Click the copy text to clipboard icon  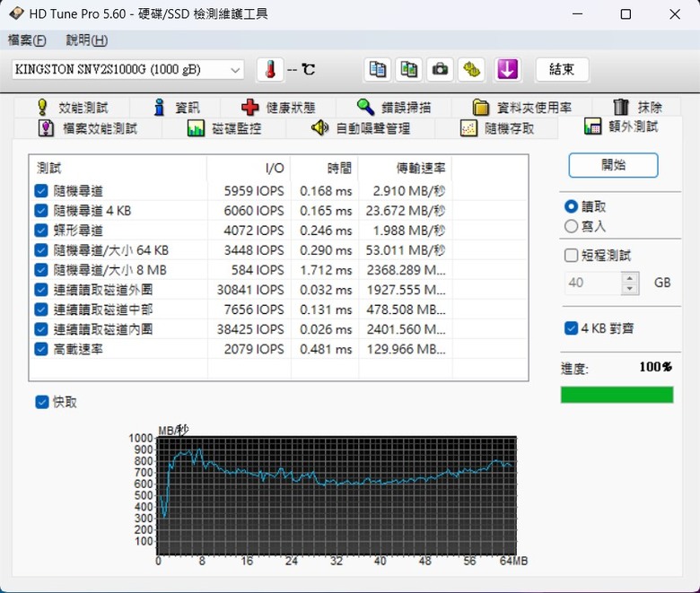(x=378, y=70)
